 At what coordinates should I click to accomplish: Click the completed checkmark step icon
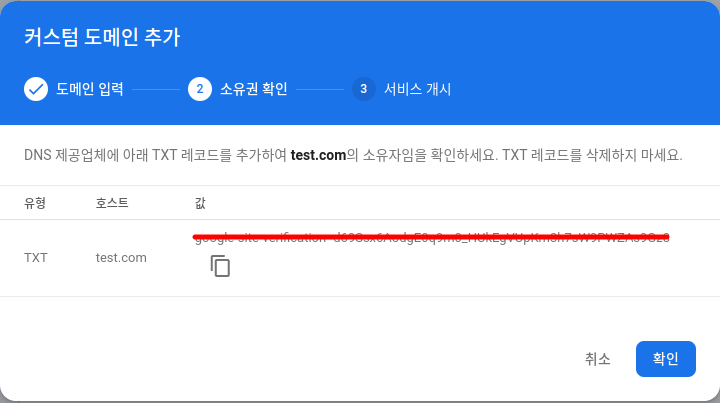36,89
